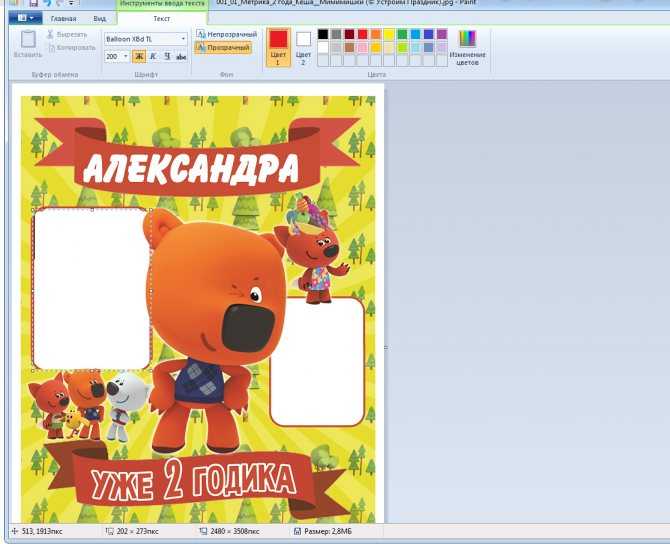Open the blue Paint file menu button
Viewport: 670px width, 544px height.
(x=26, y=18)
